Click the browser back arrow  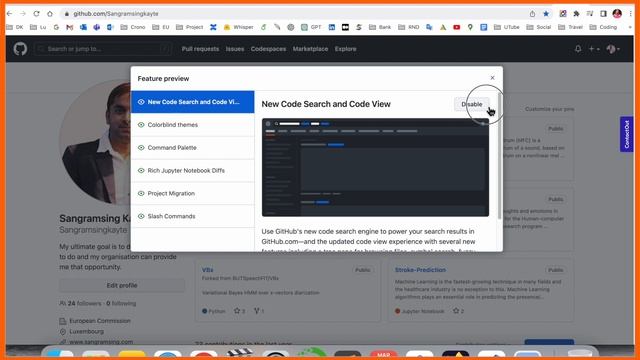9,13
